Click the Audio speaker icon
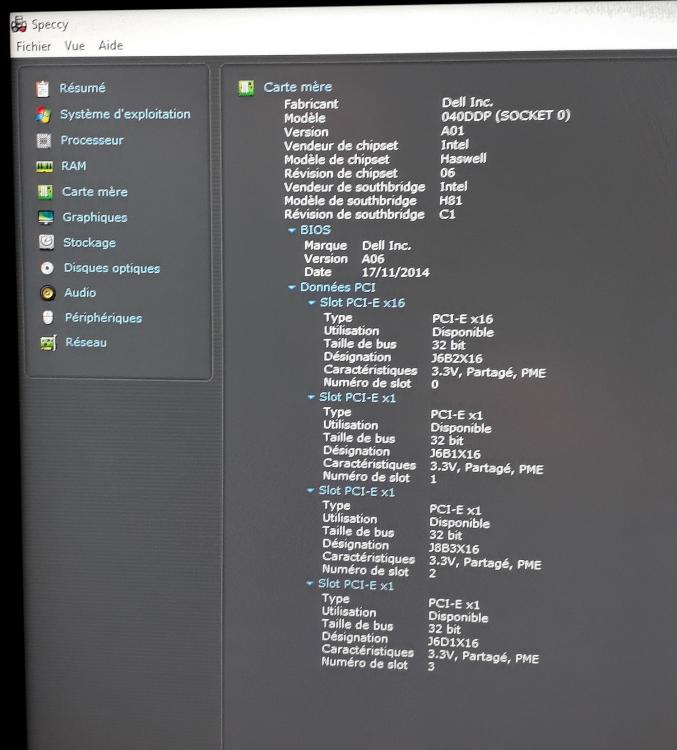The image size is (677, 750). pos(47,293)
